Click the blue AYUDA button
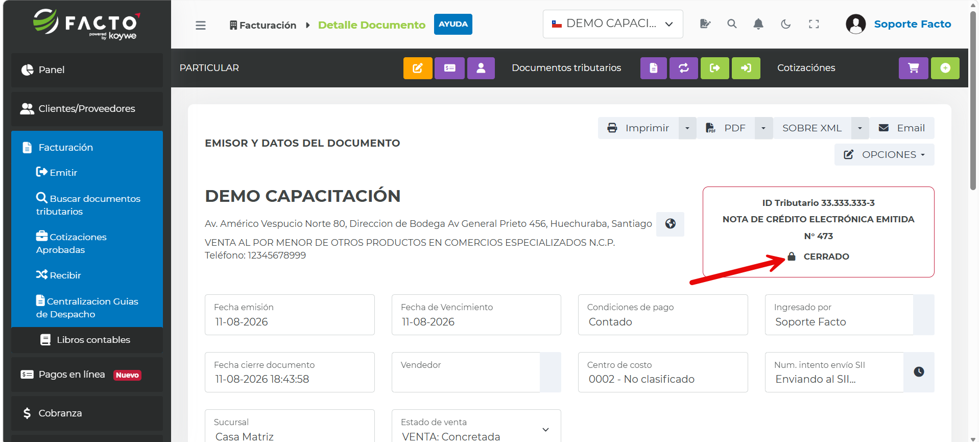980x442 pixels. (x=453, y=24)
